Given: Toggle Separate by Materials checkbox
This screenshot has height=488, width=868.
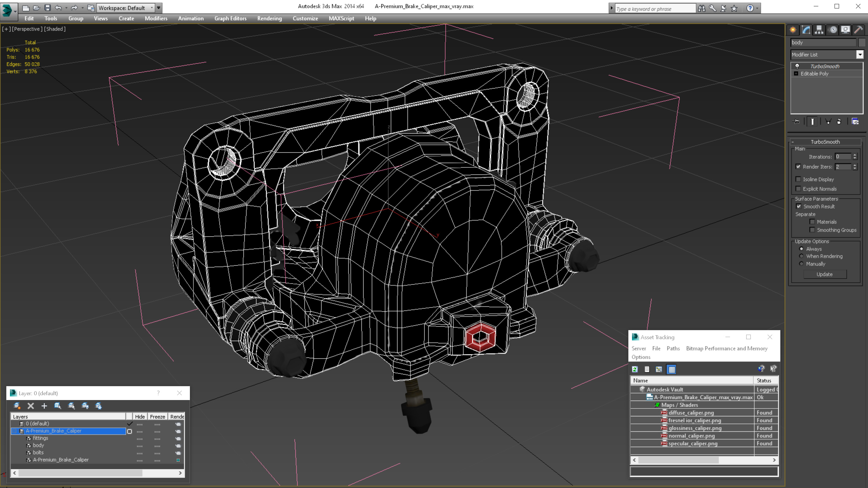Looking at the screenshot, I should click(811, 222).
